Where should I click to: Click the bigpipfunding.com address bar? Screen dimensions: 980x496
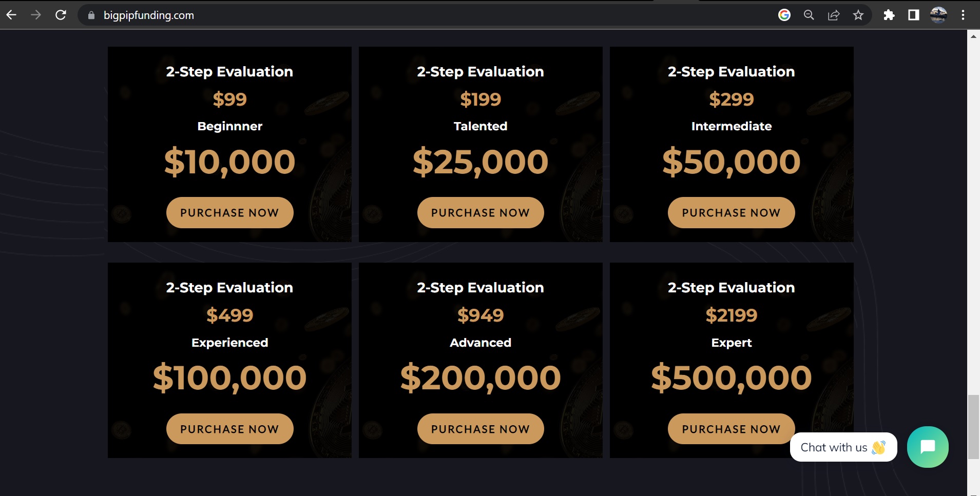click(411, 15)
